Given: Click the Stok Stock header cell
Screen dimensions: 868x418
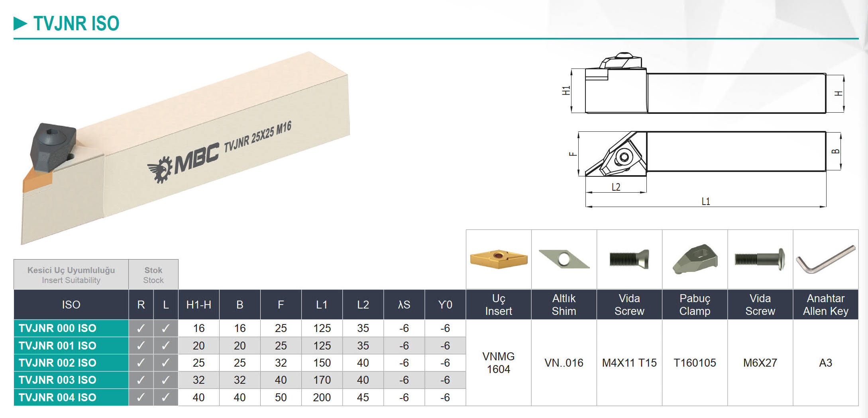Looking at the screenshot, I should tap(153, 275).
